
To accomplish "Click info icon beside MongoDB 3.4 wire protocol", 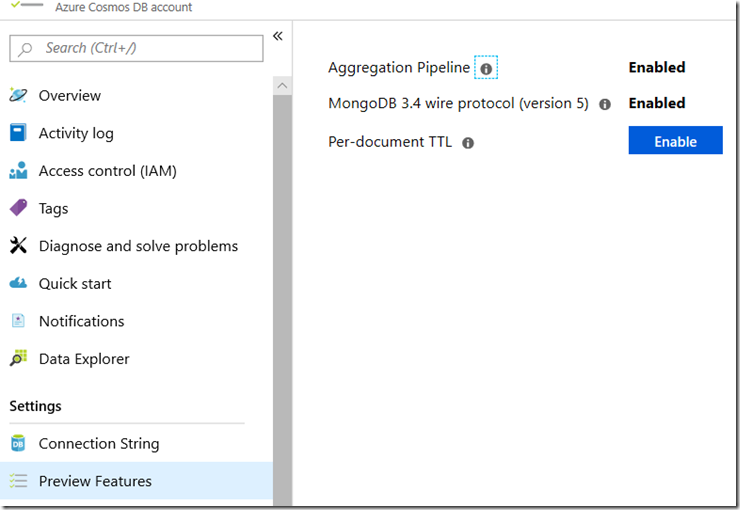I will click(x=604, y=104).
